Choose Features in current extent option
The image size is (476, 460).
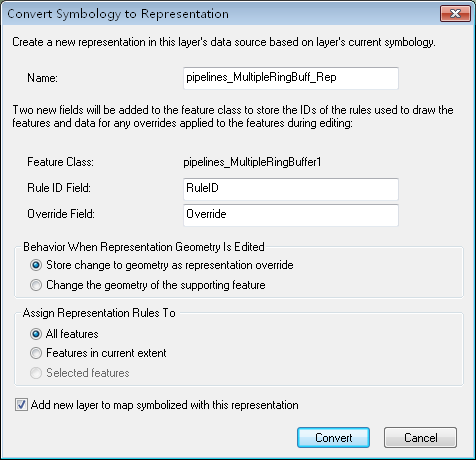tap(36, 353)
